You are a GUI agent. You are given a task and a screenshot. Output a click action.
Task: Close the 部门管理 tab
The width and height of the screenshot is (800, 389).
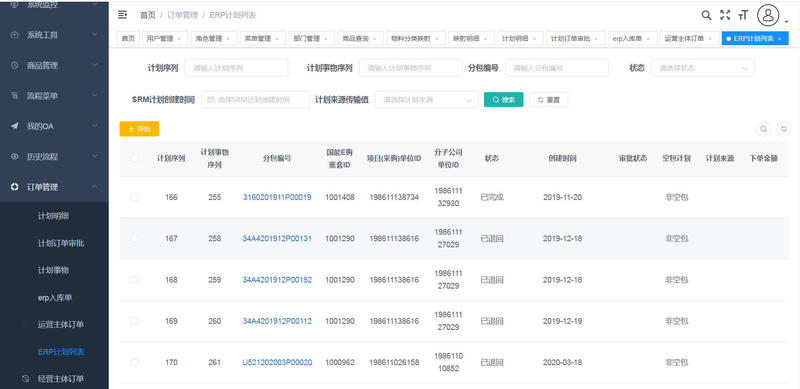pyautogui.click(x=326, y=39)
